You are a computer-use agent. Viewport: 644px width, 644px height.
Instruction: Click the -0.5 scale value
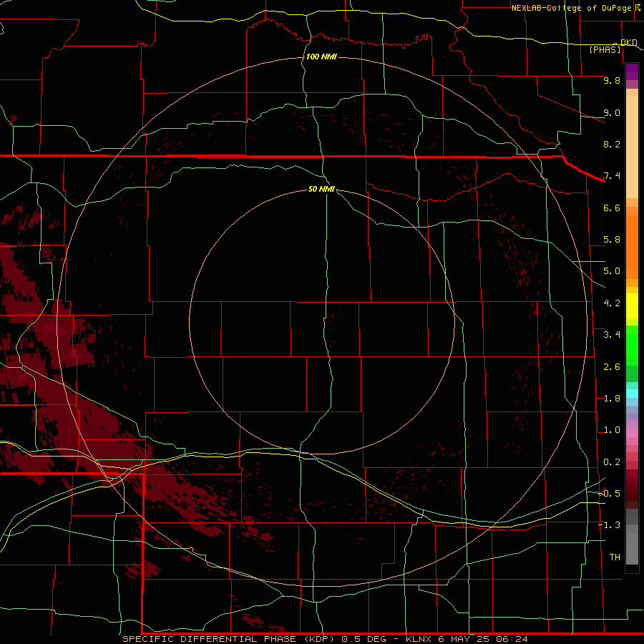[x=609, y=494]
